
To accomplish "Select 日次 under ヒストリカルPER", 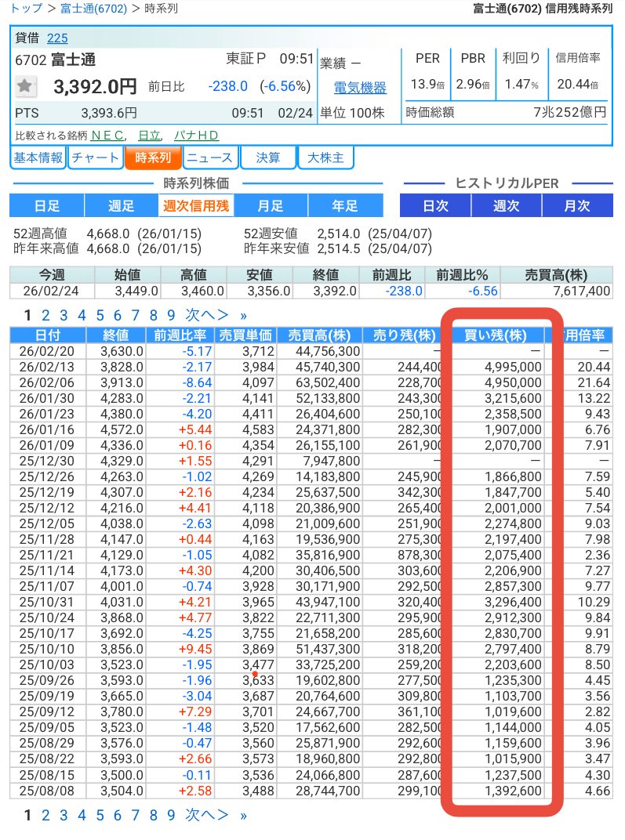I will (x=435, y=206).
